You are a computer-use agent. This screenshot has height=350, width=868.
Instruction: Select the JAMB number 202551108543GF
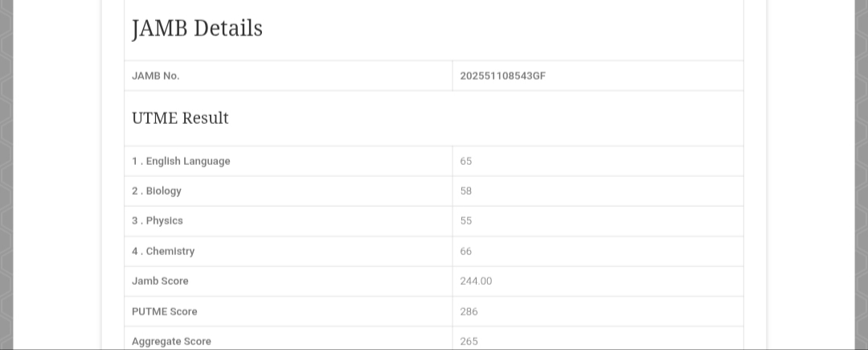coord(503,76)
